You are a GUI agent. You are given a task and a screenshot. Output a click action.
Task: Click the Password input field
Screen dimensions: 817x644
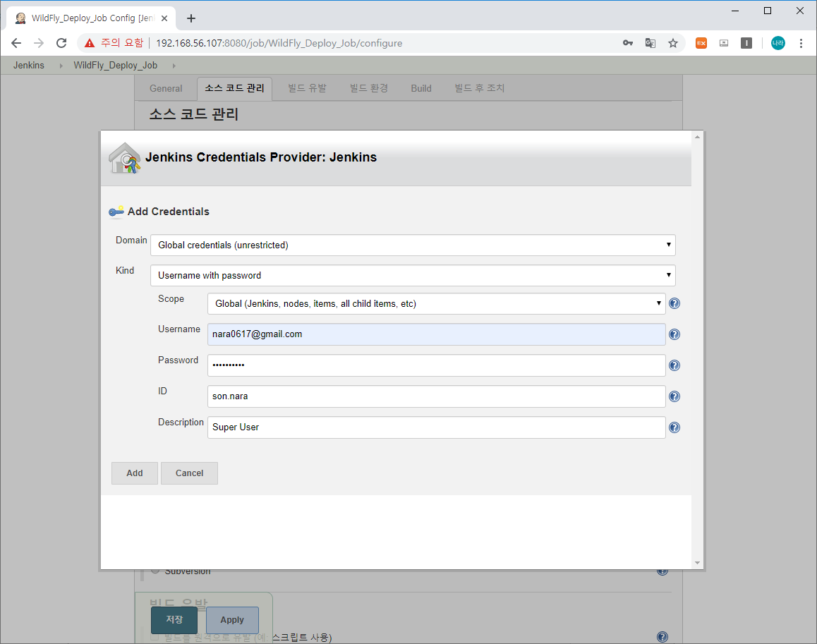[x=436, y=365]
